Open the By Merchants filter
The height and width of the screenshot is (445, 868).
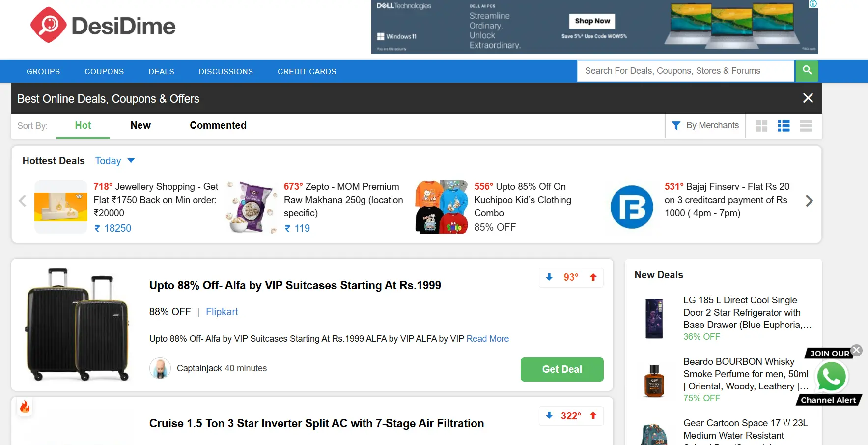(x=705, y=126)
